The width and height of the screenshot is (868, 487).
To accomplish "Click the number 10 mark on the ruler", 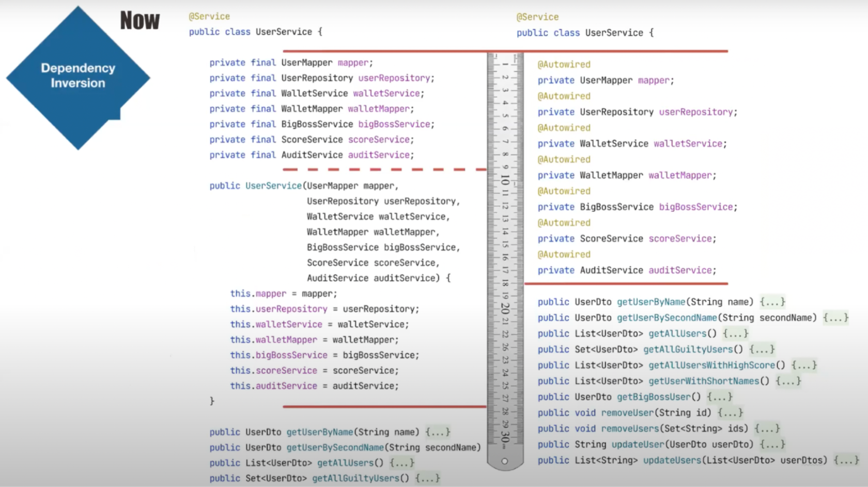I will tap(505, 180).
